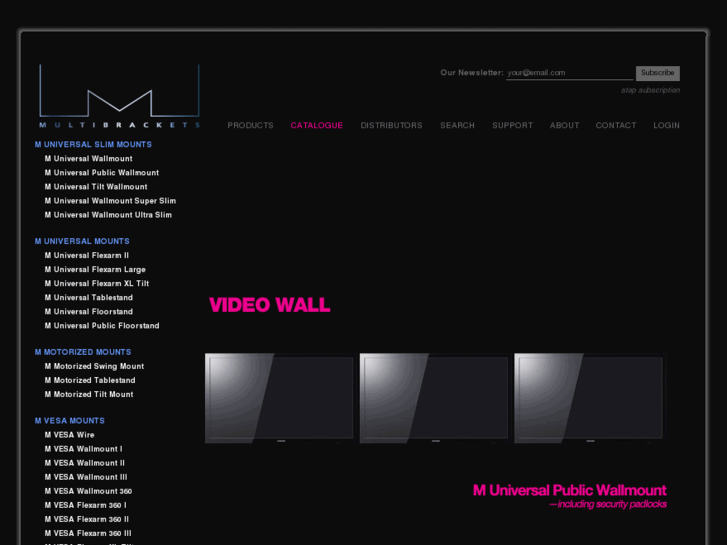Open M VESA Mounts category

pyautogui.click(x=70, y=421)
